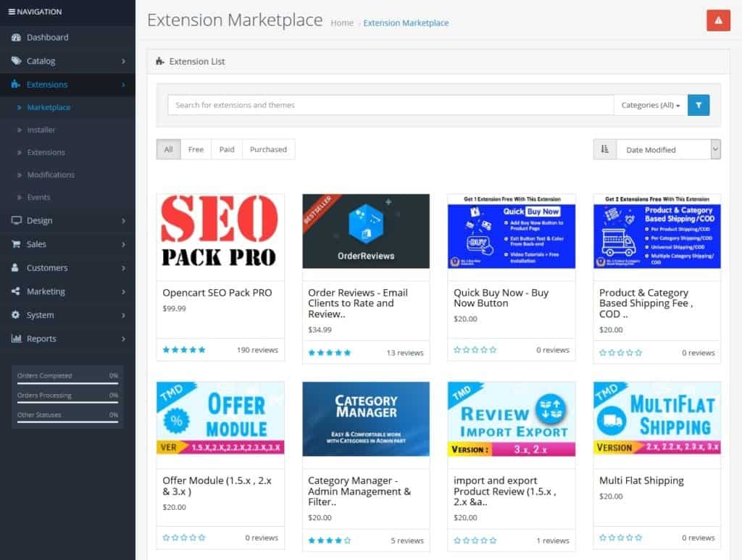742x560 pixels.
Task: Click the star rating of Opencart SEO Pack PRO
Action: (184, 350)
